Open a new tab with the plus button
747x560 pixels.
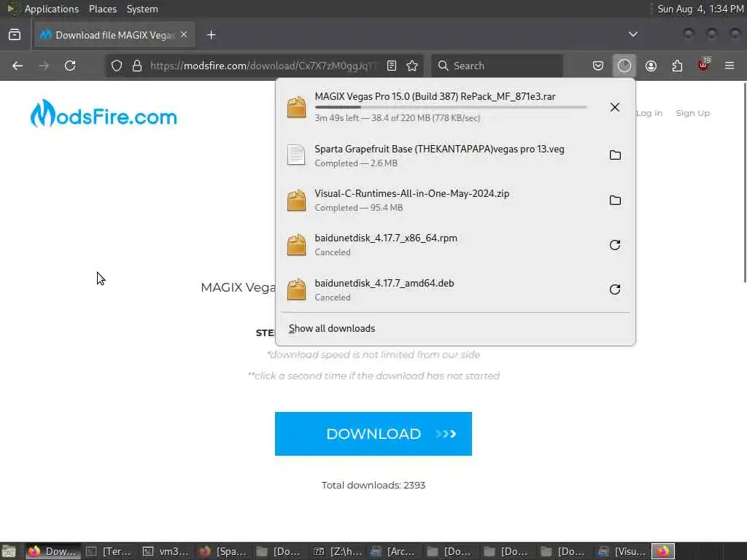point(212,35)
